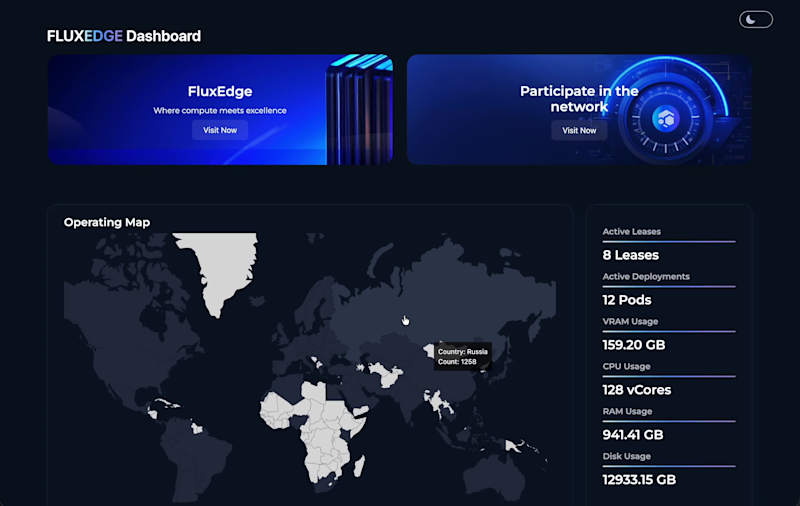Toggle the dark mode moon switch
Viewport: 800px width, 506px height.
[x=756, y=19]
